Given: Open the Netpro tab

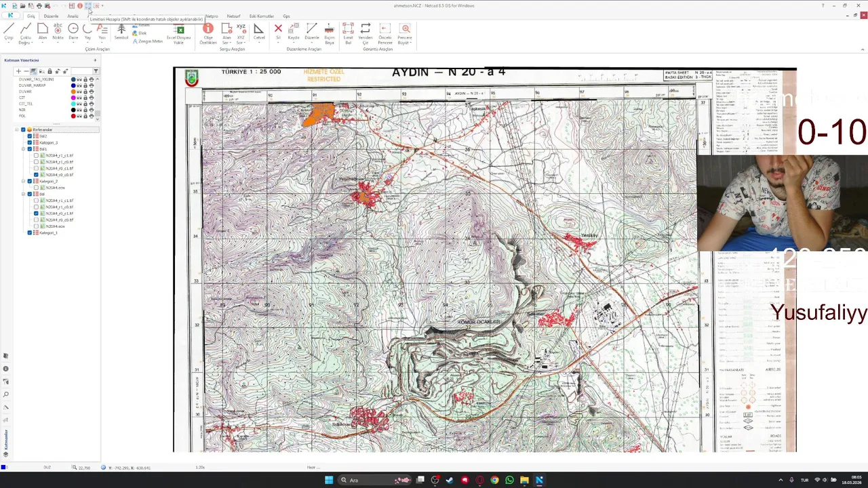Looking at the screenshot, I should pos(212,16).
